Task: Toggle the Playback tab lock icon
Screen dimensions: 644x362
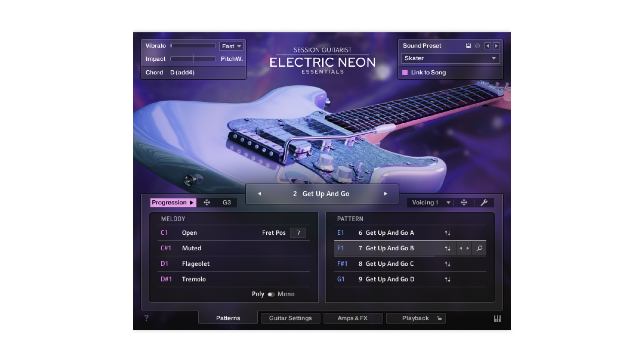Action: tap(439, 318)
